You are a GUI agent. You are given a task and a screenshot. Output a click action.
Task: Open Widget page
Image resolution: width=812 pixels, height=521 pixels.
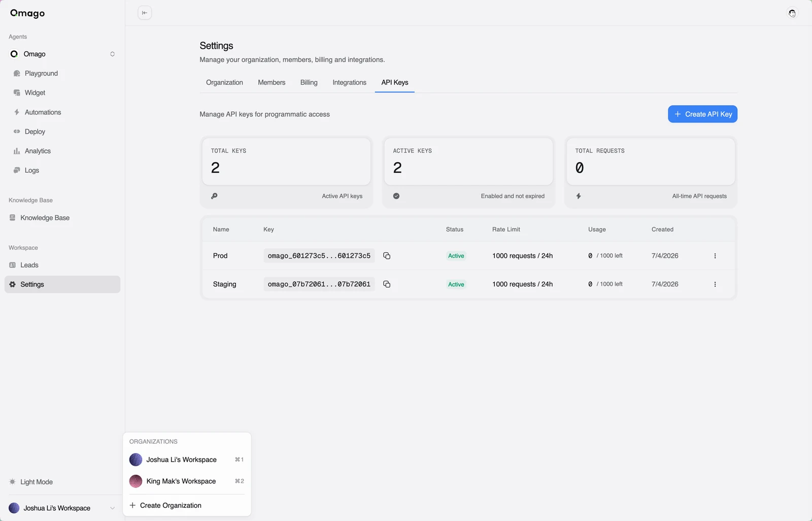(62, 92)
